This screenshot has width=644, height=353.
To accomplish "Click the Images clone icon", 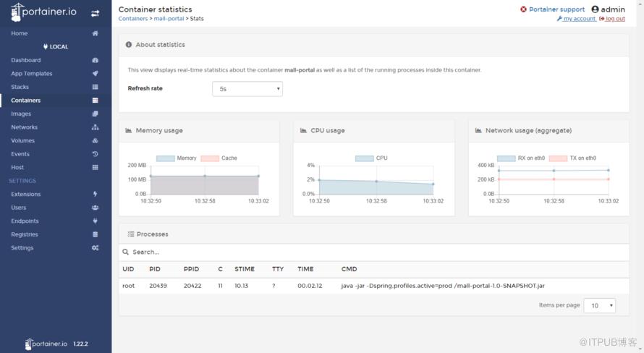I will click(96, 114).
